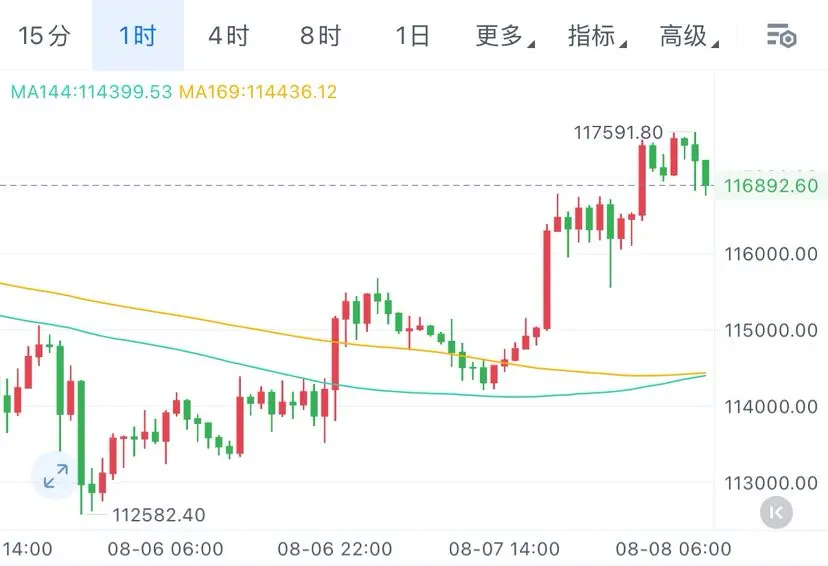828x566 pixels.
Task: Click the 117591.80 high price marker
Action: click(618, 133)
